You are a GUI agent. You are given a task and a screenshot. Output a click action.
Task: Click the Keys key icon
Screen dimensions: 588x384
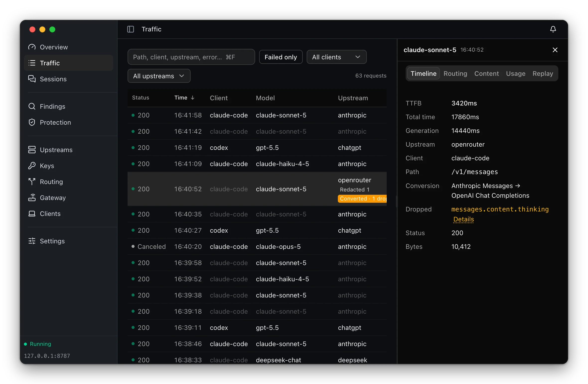click(32, 166)
